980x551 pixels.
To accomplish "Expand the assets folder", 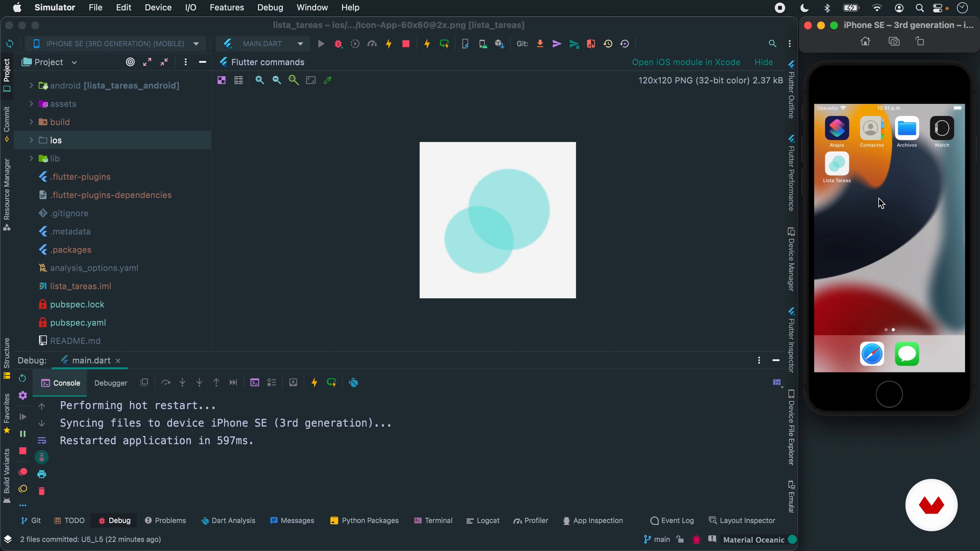I will click(31, 104).
